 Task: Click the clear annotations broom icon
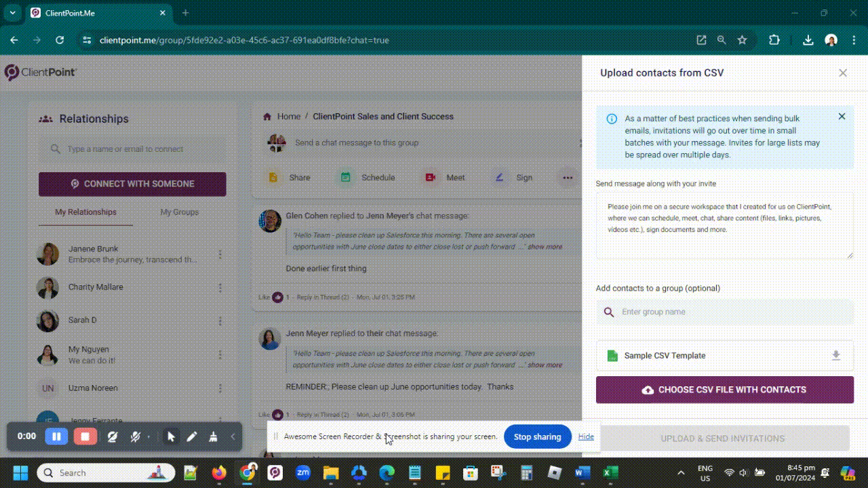pos(213,437)
